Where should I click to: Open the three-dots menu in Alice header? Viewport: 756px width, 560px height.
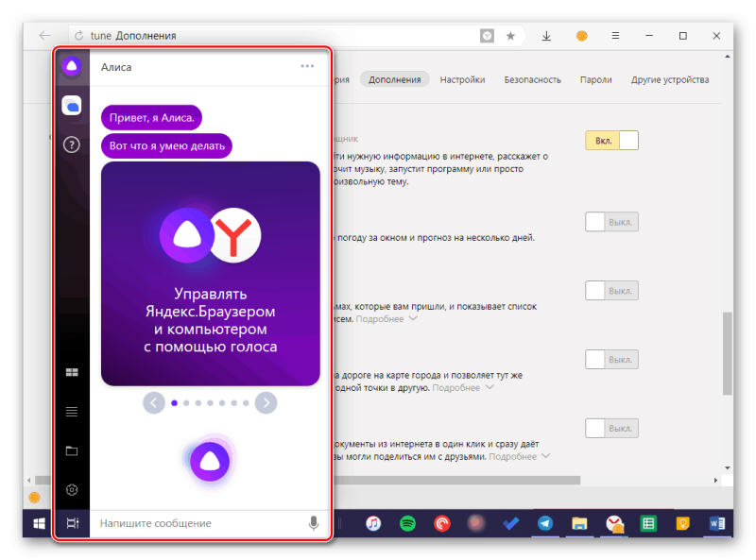coord(307,66)
